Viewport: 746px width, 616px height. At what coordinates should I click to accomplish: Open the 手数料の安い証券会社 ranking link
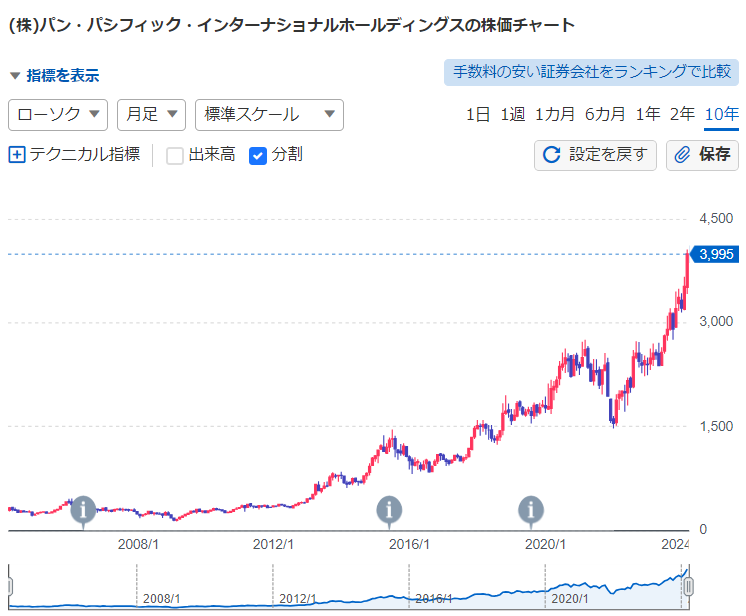(x=591, y=72)
